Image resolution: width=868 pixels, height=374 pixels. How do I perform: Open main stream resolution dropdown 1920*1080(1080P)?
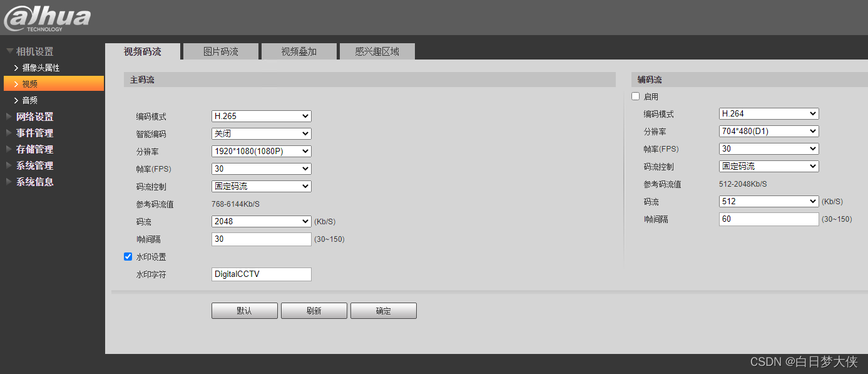coord(262,151)
